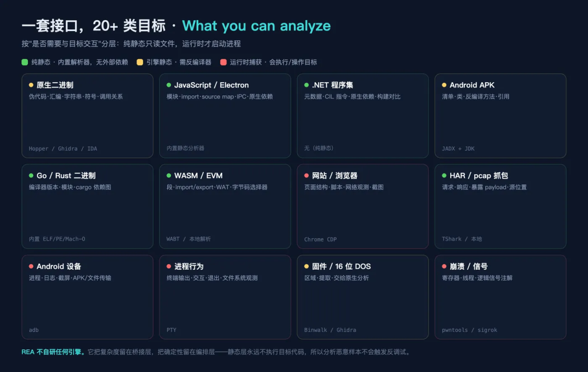588x372 pixels.
Task: Click the green dot beside .NET 程序集
Action: pos(307,85)
